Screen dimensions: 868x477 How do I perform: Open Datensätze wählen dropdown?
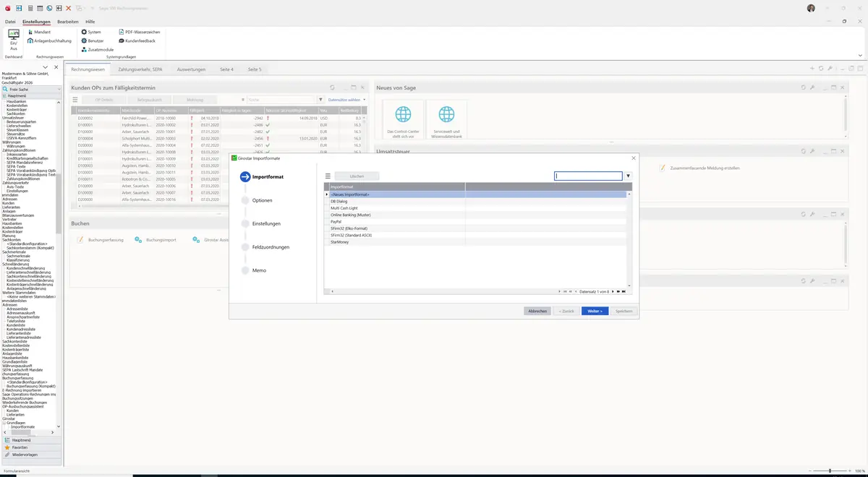(347, 100)
